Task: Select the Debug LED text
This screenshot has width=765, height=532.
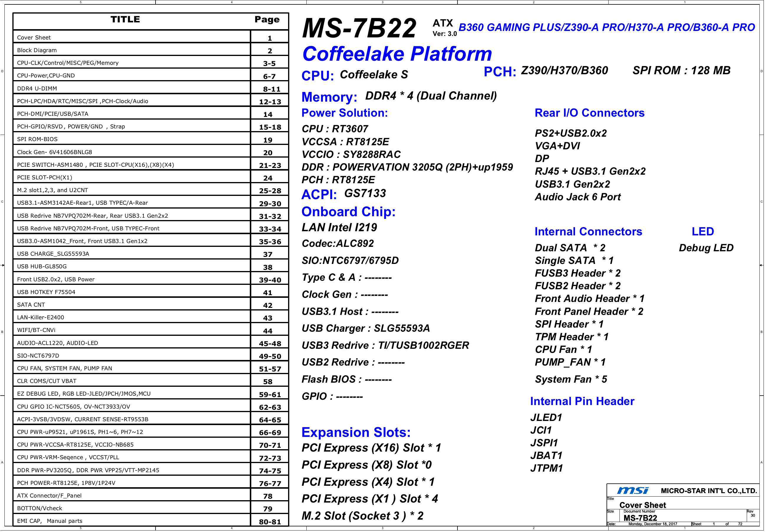Action: pyautogui.click(x=706, y=248)
